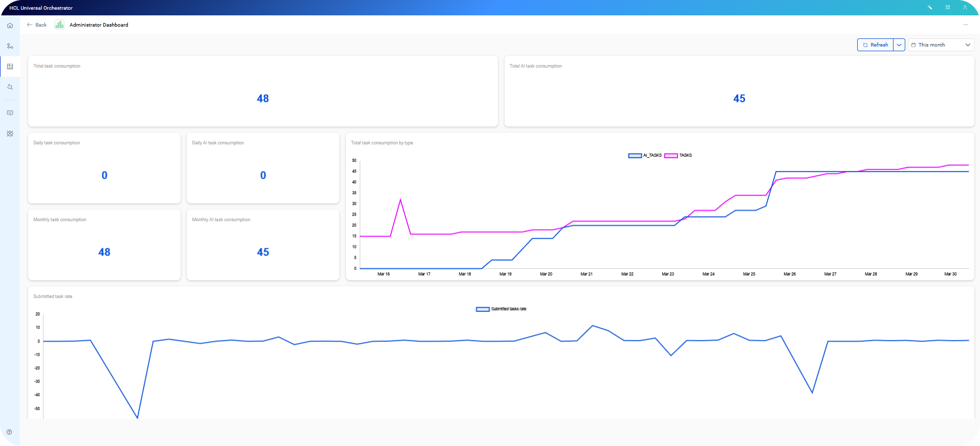Click the Monthly task consumption card title
Image resolution: width=980 pixels, height=446 pixels.
60,220
